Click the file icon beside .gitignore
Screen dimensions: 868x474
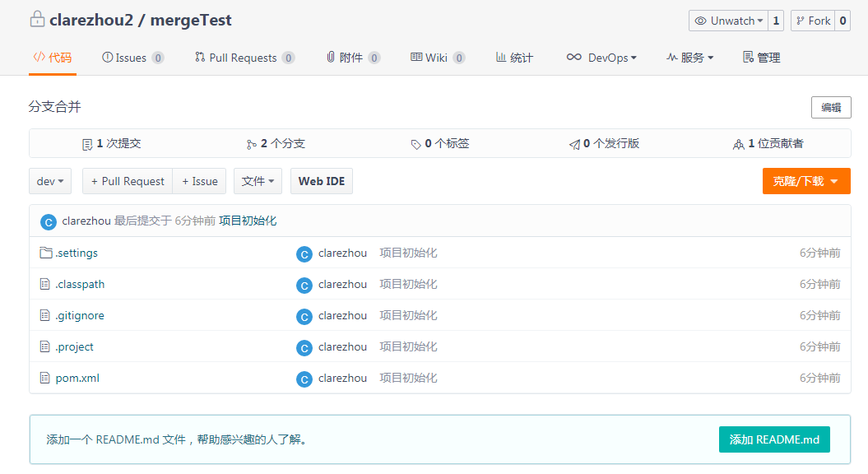click(x=44, y=316)
